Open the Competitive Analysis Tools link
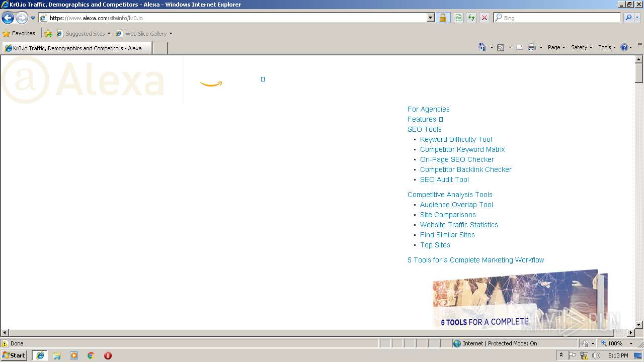644x362 pixels. click(450, 195)
